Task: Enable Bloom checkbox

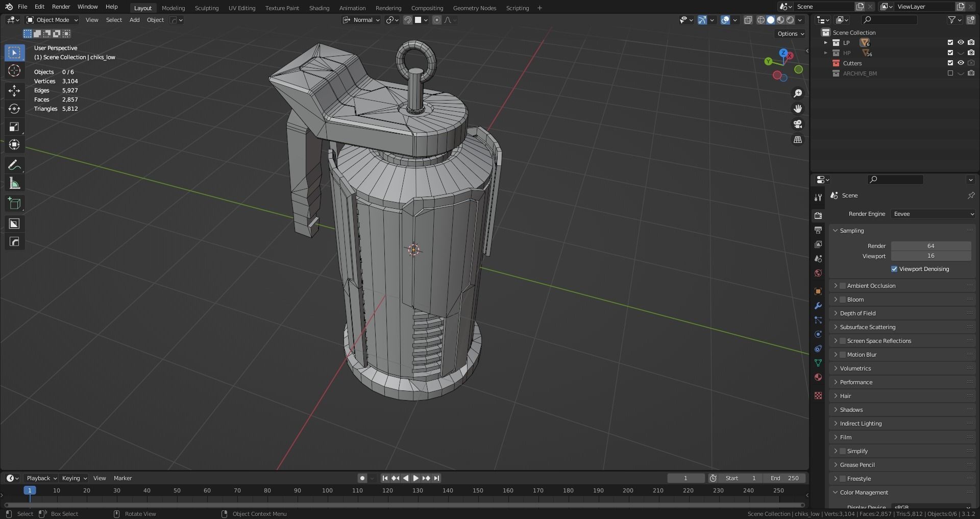Action: (x=843, y=300)
